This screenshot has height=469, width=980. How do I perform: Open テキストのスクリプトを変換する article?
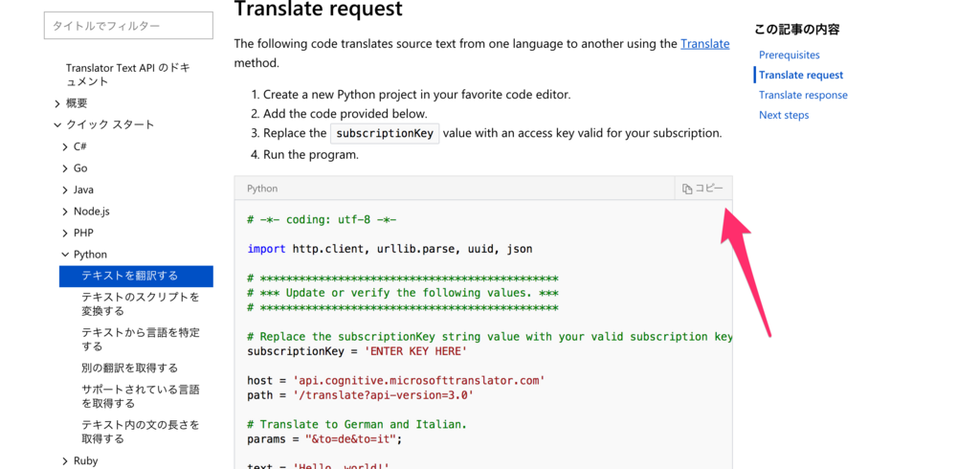(140, 304)
